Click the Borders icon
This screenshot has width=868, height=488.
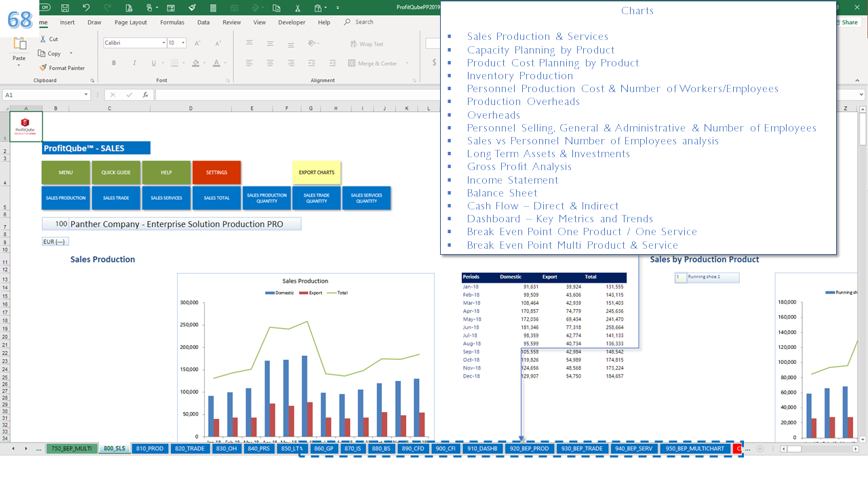(175, 63)
